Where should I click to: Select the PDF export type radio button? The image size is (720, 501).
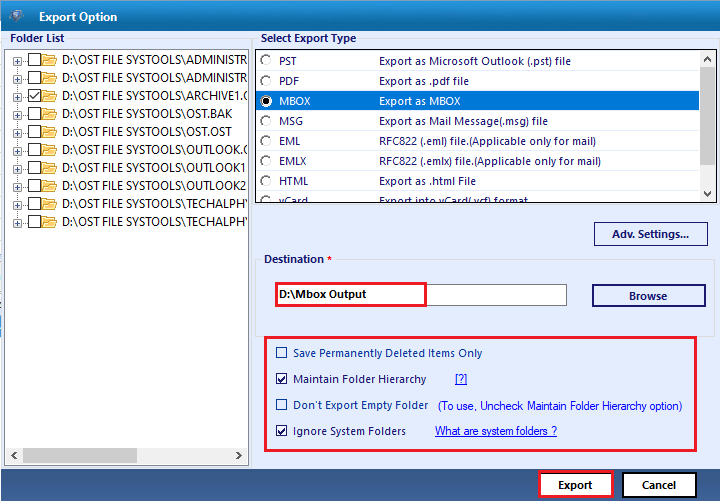[266, 81]
